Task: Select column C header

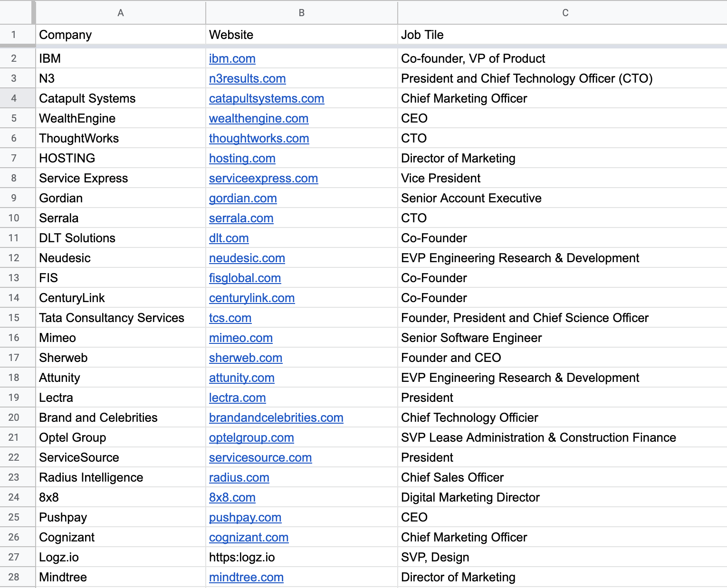Action: 563,13
